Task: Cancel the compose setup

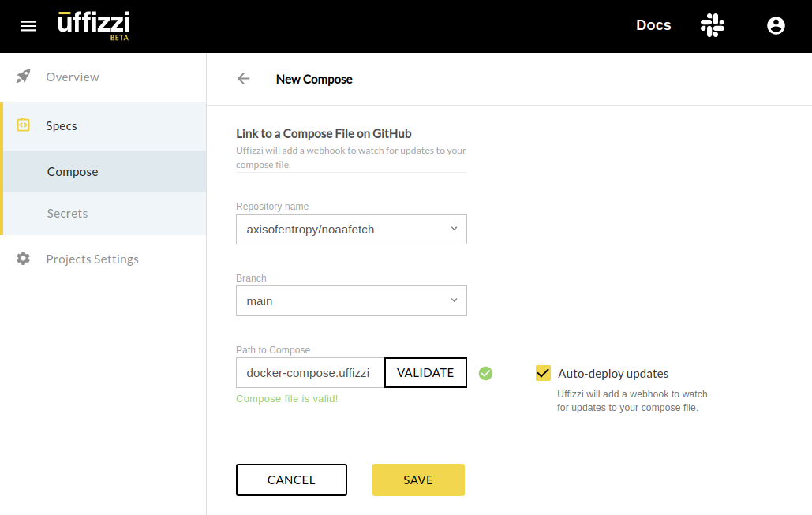Action: 291,480
